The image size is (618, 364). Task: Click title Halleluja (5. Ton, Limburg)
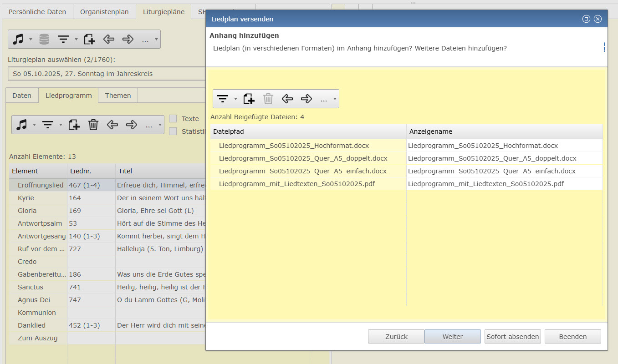coord(160,249)
